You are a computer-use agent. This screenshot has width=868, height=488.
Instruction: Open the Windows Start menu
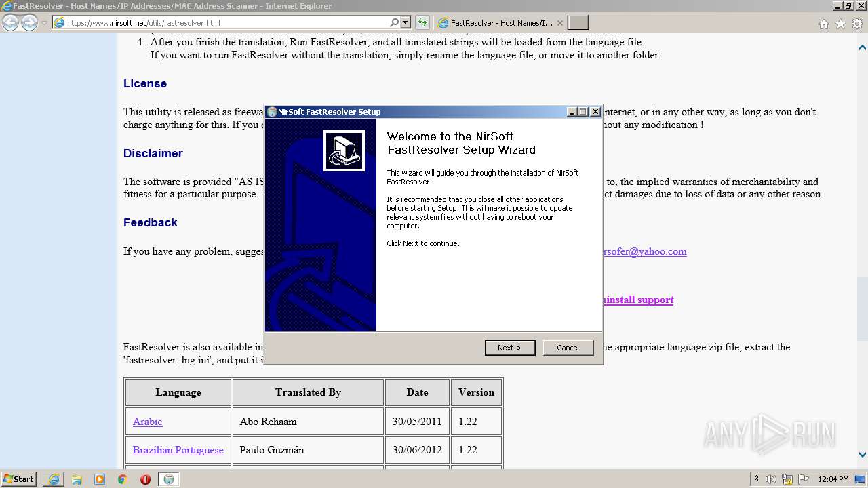tap(19, 479)
